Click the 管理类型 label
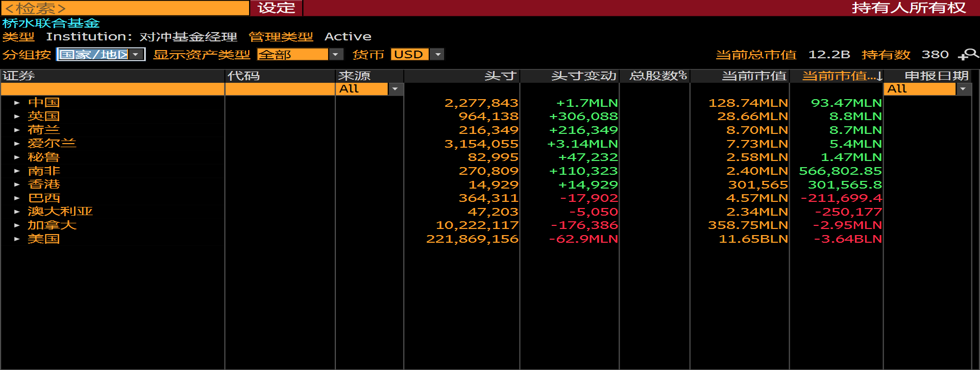Image resolution: width=980 pixels, height=370 pixels. tap(281, 37)
